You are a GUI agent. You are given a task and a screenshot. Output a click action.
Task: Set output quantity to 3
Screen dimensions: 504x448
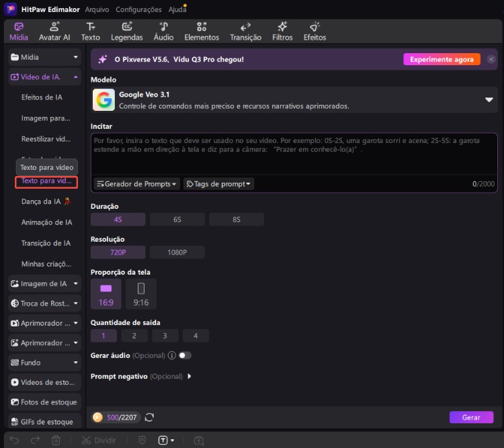165,336
